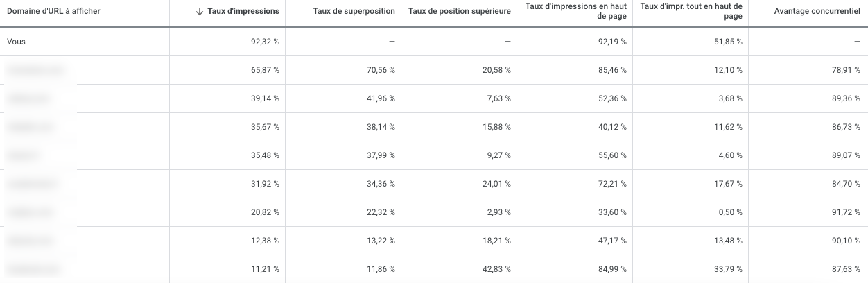Image resolution: width=868 pixels, height=283 pixels.
Task: Click the 55,60 % haut de page cell
Action: (612, 155)
